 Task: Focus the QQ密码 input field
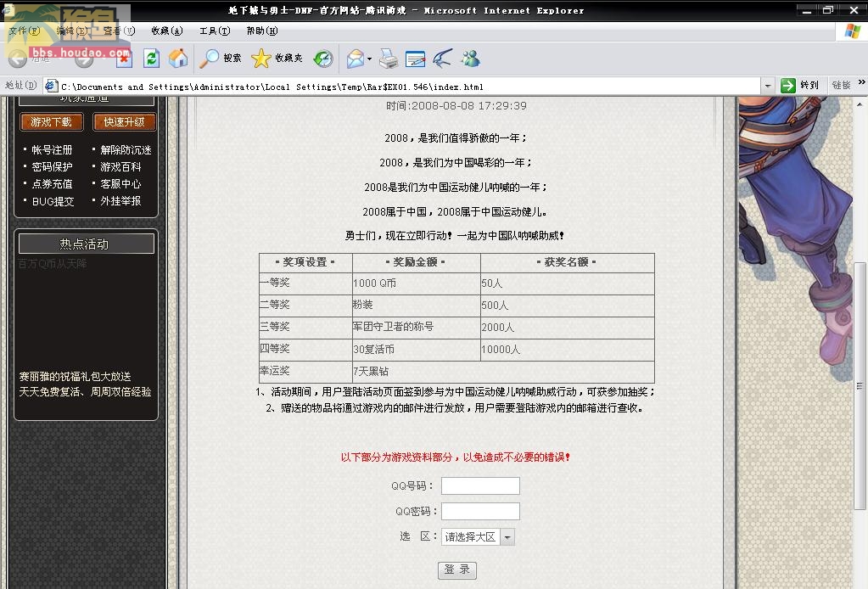(x=480, y=511)
